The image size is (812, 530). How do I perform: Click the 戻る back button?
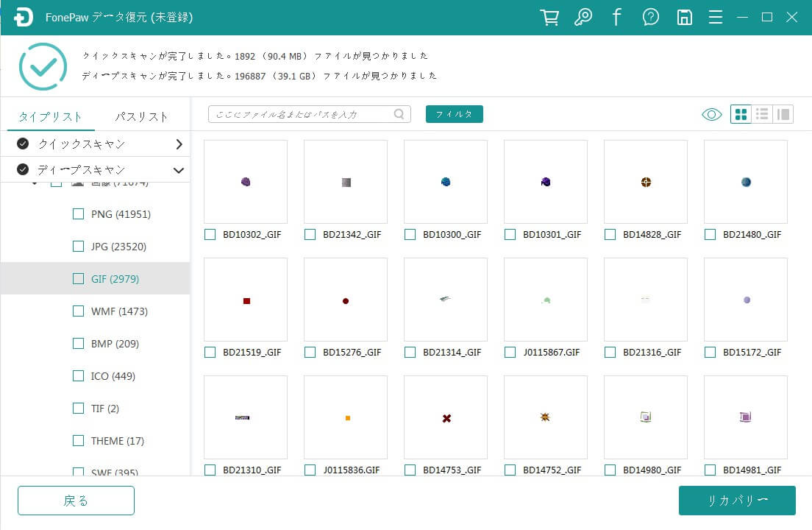pyautogui.click(x=76, y=501)
